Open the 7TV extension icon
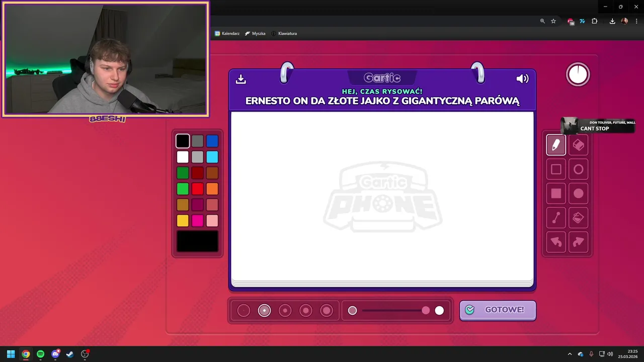 pos(582,21)
